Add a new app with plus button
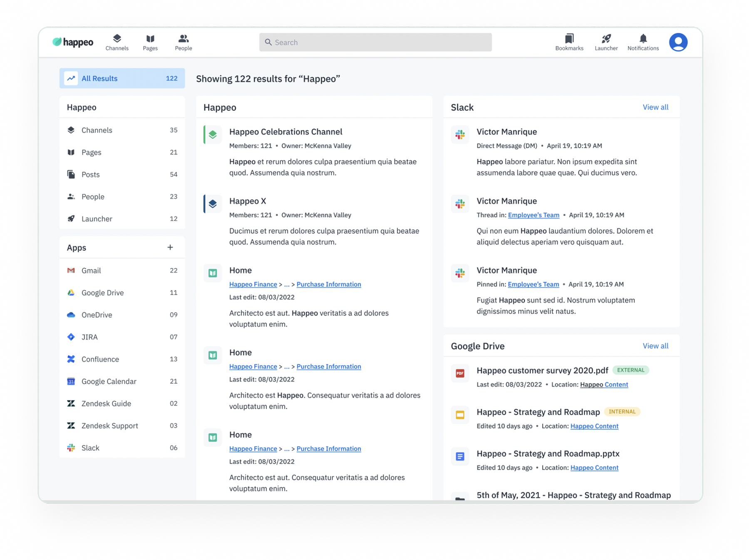Viewport: 749px width, 560px height. pos(170,248)
